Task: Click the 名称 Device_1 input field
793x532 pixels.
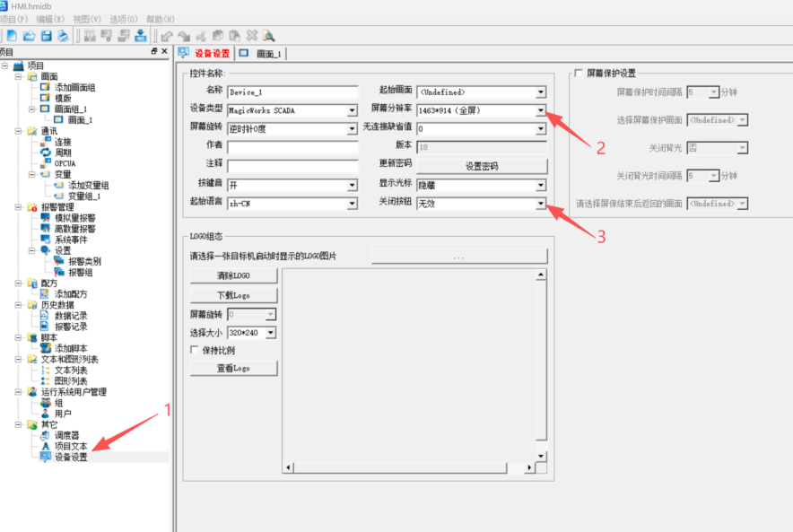Action: (x=292, y=92)
